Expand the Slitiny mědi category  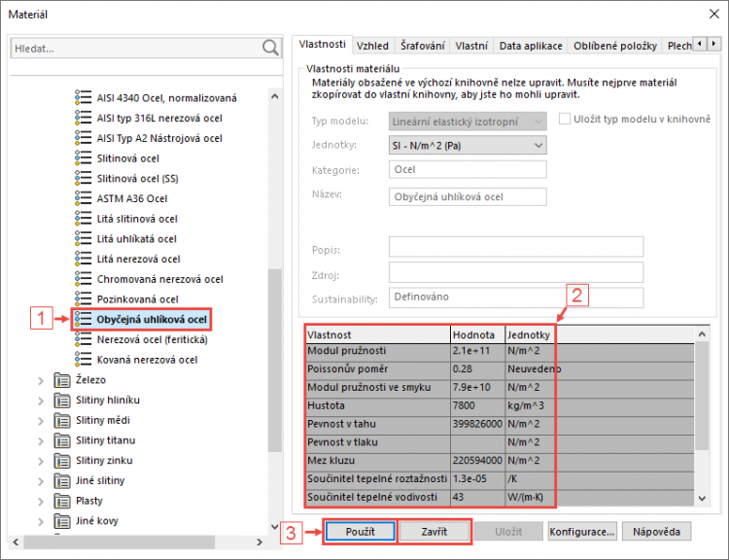coord(41,421)
